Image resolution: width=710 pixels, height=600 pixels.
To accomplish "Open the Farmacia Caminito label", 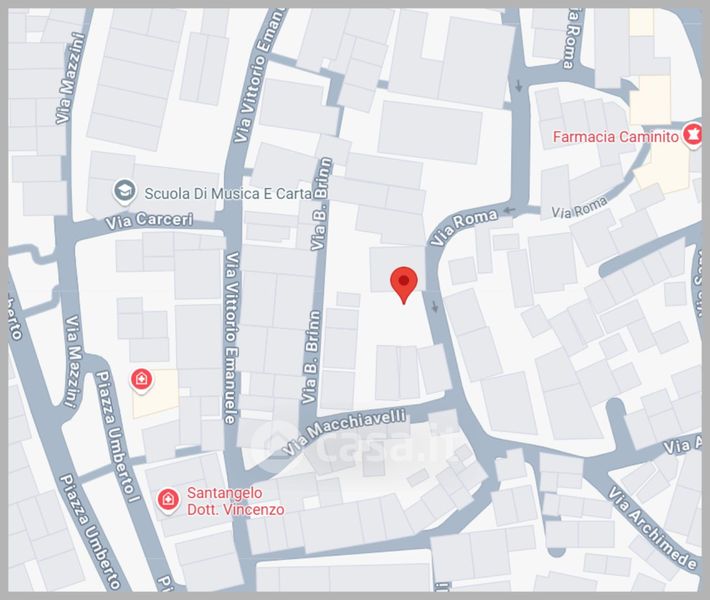I will (x=616, y=137).
